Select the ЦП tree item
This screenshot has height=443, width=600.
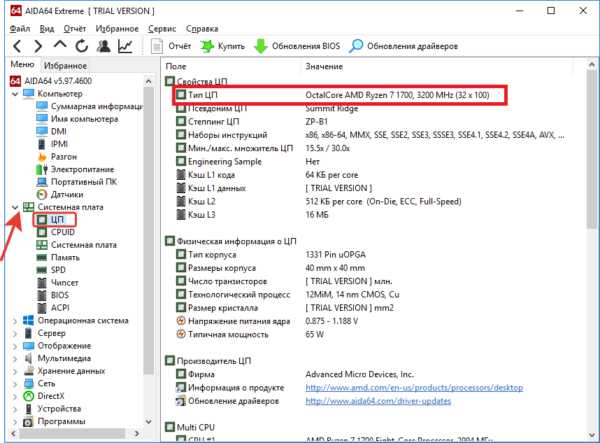coord(54,220)
